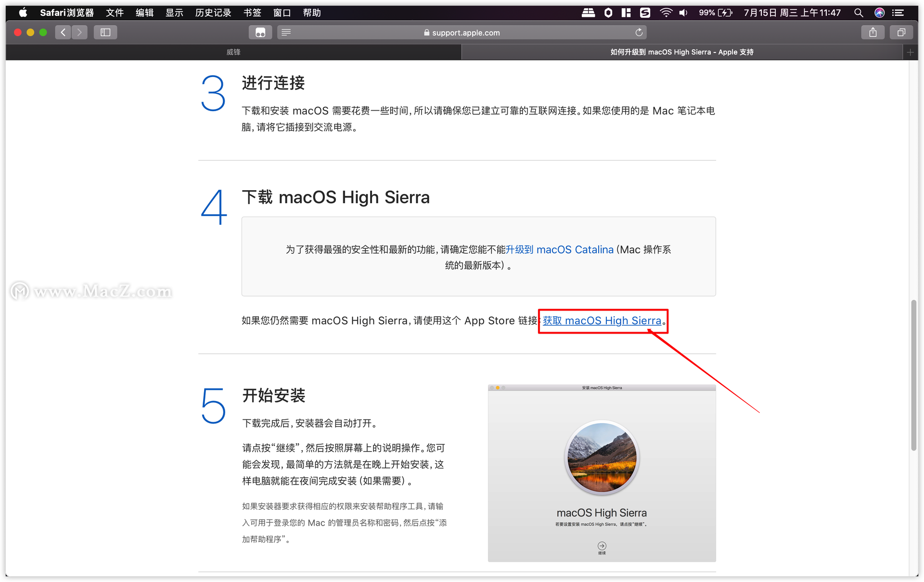Open Spotlight search icon
Screen dimensions: 924x582
coord(859,13)
